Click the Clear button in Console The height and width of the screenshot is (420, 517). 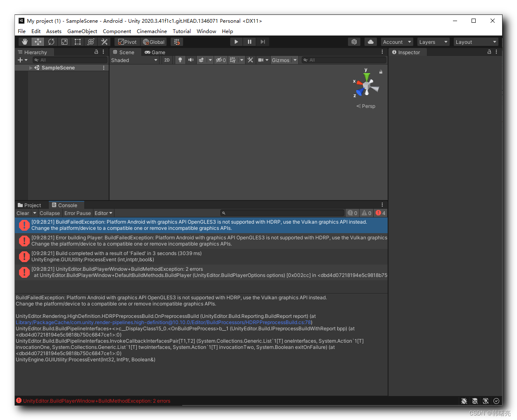click(x=22, y=213)
